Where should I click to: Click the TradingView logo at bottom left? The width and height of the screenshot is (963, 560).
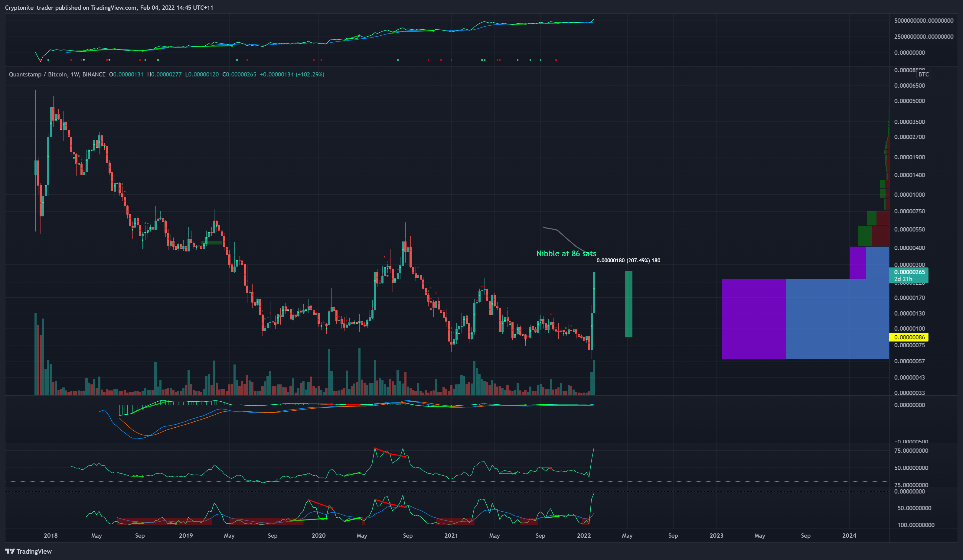28,551
